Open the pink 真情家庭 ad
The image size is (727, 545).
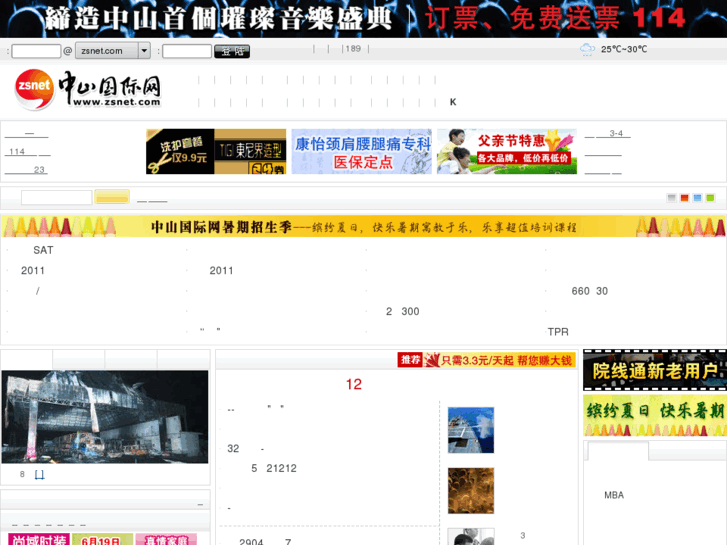click(166, 539)
